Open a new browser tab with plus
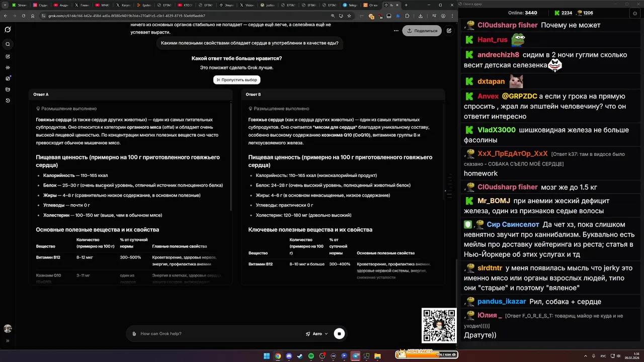This screenshot has width=644, height=362. click(x=406, y=5)
